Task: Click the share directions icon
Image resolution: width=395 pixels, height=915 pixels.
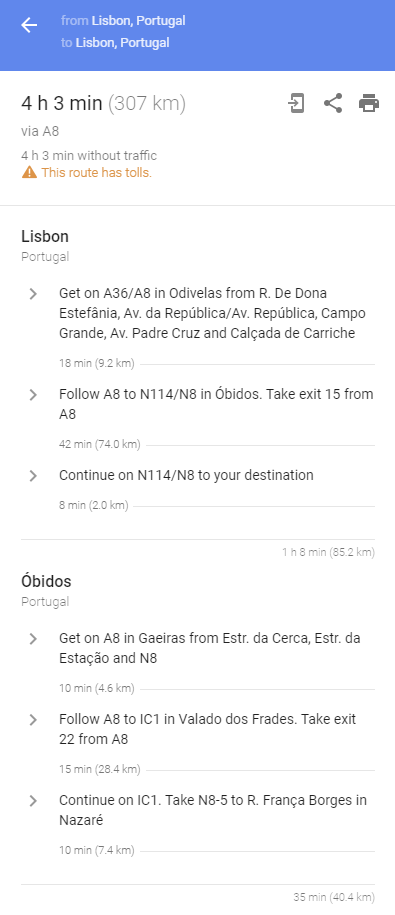Action: (x=333, y=104)
